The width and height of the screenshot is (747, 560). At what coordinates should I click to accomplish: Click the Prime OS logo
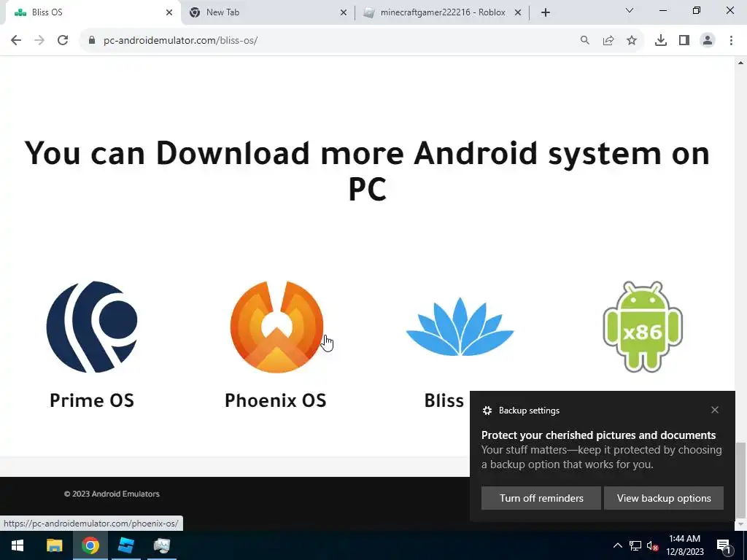(x=92, y=327)
